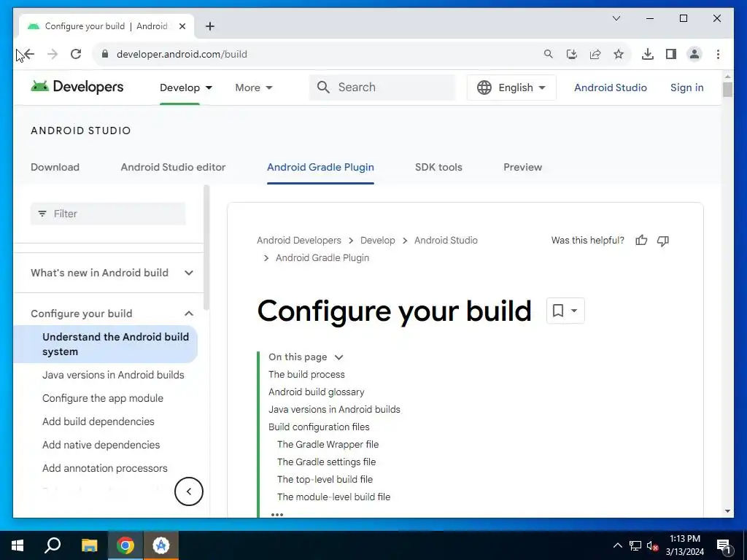
Task: Open Windows taskbar search
Action: 53,545
